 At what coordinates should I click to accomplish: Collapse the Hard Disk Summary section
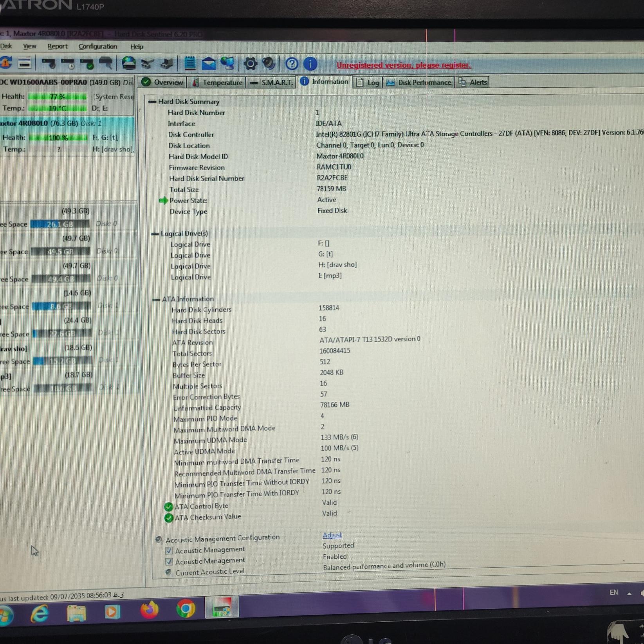[x=153, y=102]
